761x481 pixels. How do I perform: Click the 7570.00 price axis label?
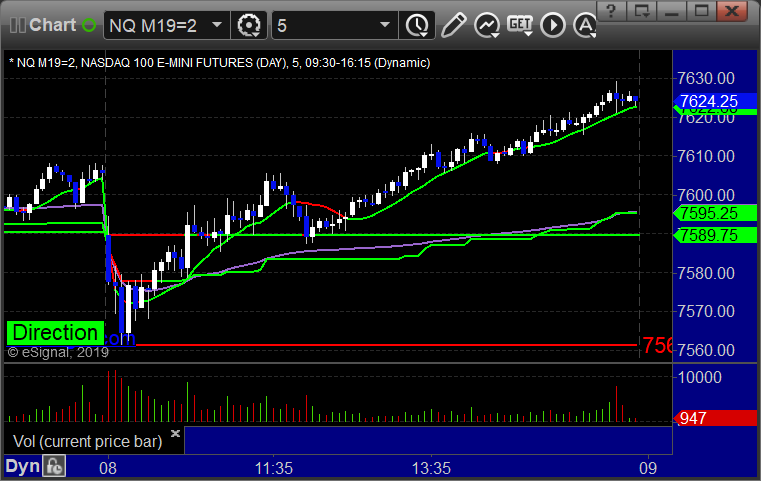[706, 311]
